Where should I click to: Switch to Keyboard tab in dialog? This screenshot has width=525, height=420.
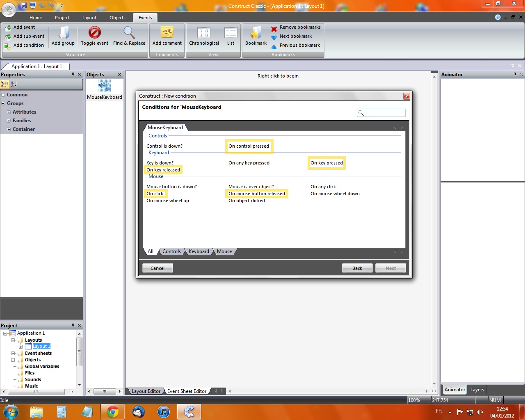(x=199, y=251)
